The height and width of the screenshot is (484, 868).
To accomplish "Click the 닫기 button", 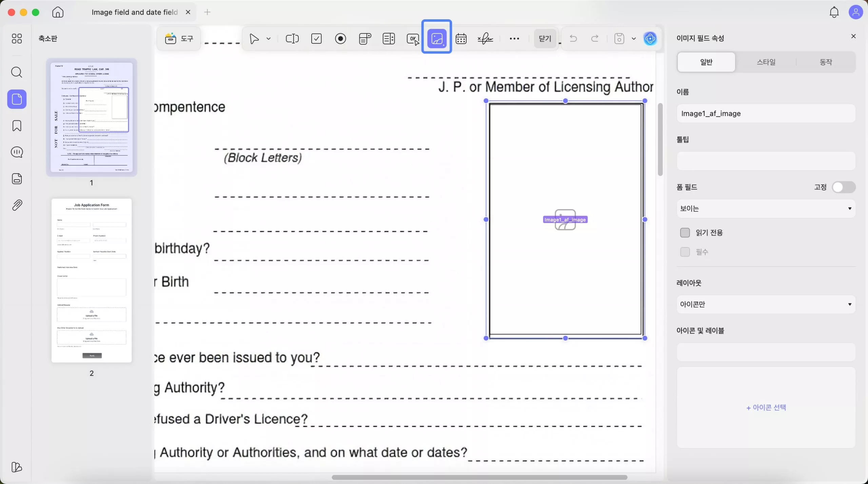I will pyautogui.click(x=545, y=39).
